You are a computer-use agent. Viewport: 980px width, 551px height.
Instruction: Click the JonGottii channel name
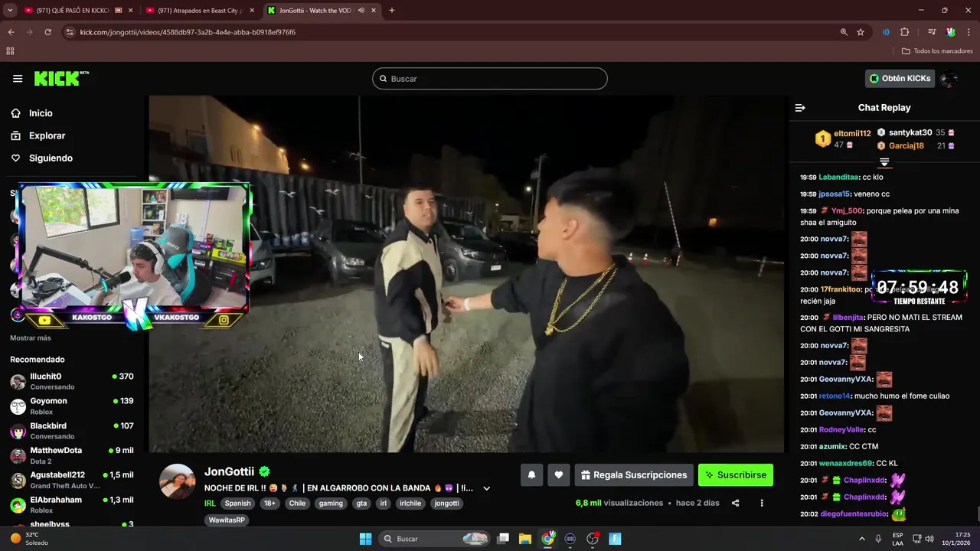229,471
